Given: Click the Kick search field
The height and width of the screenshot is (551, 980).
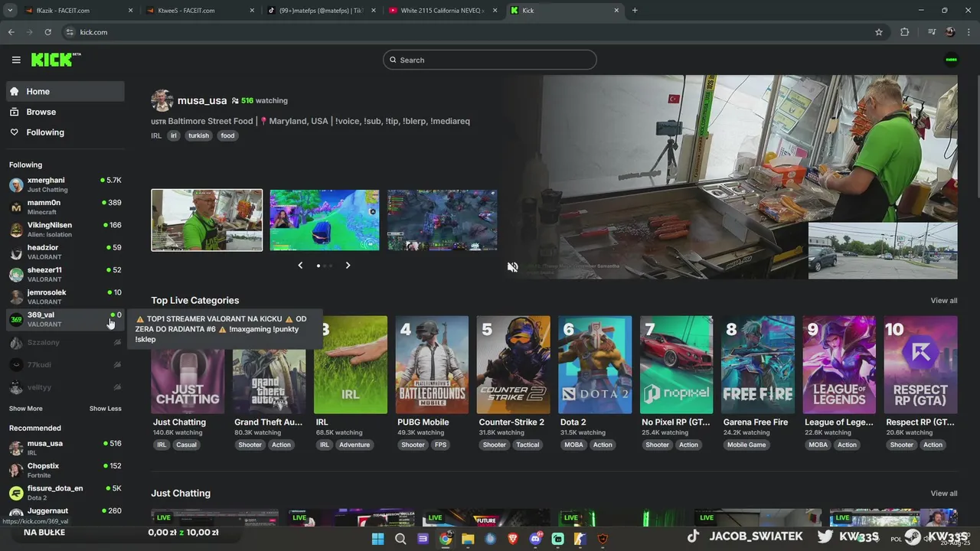Looking at the screenshot, I should 490,60.
